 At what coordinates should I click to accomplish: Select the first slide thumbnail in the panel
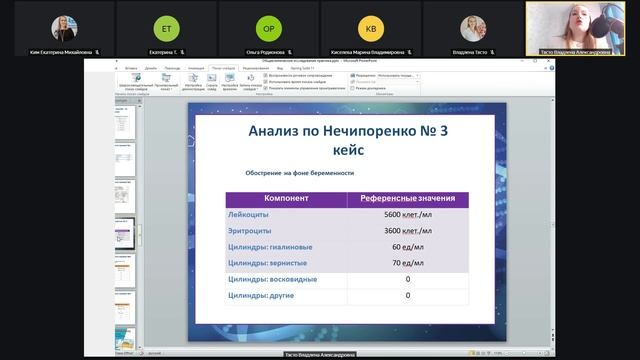pyautogui.click(x=125, y=122)
